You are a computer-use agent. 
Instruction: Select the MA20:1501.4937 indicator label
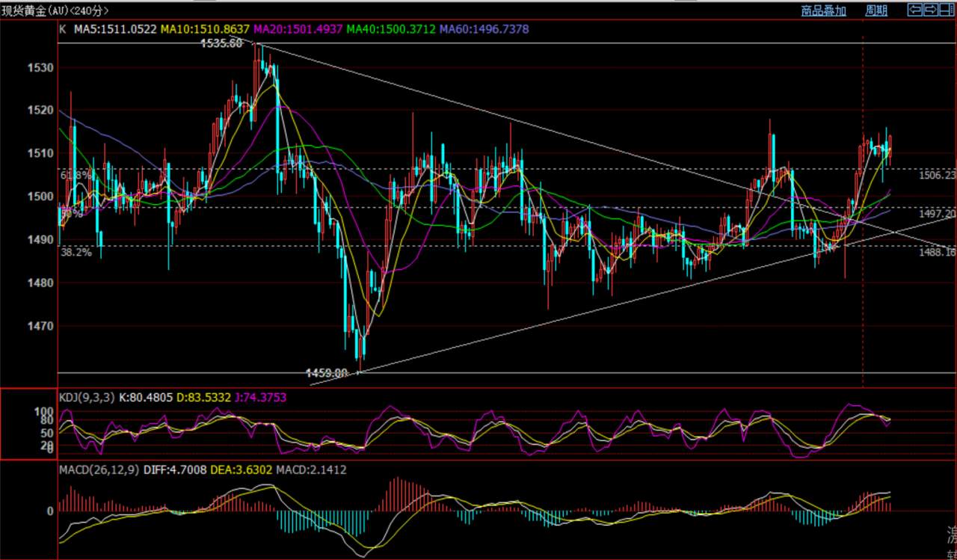298,29
